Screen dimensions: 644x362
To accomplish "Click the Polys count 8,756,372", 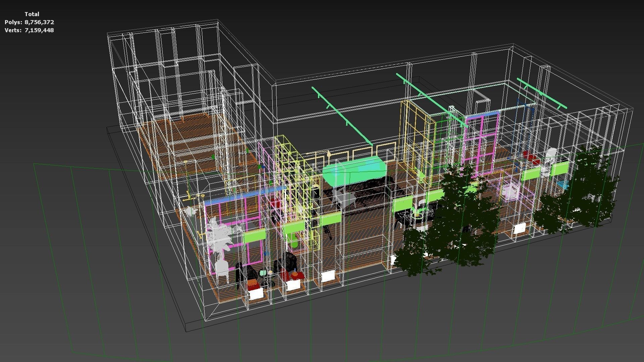I will (39, 22).
